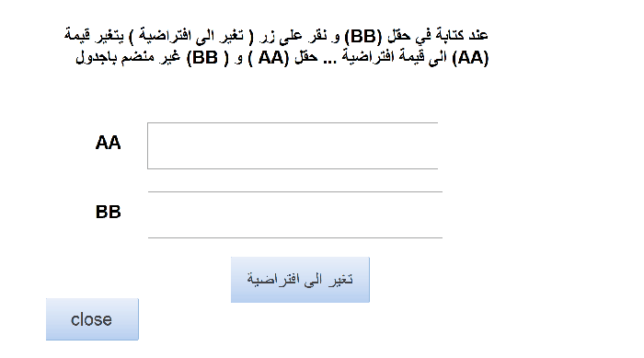This screenshot has height=358, width=644.
Task: Click the ellipsis in the second instruction line
Action: coord(329,62)
